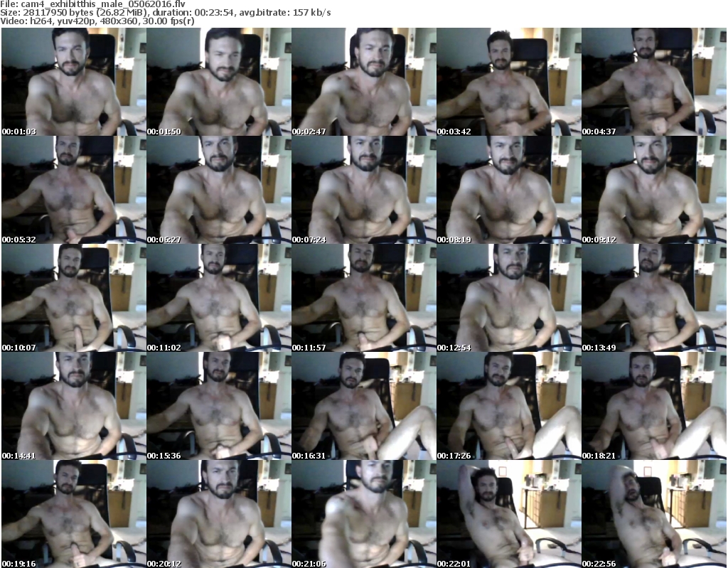Select the frame stamped 00:10:07
728x568 pixels.
[x=74, y=298]
